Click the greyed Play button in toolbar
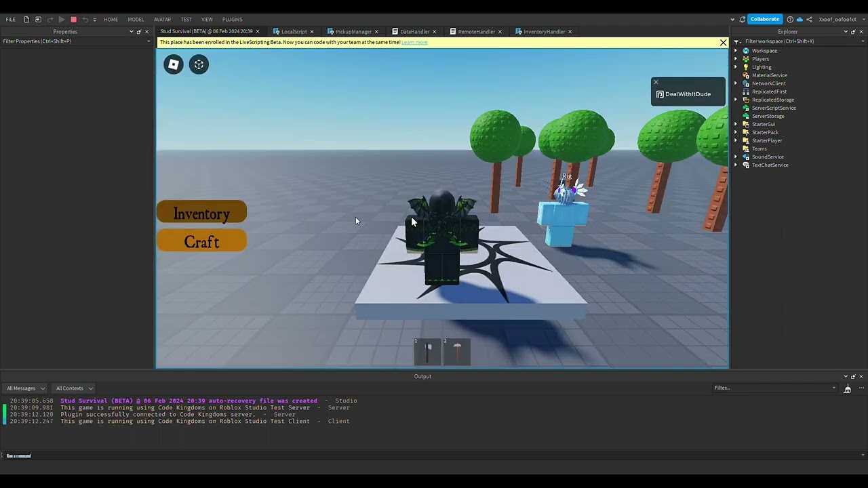 tap(62, 19)
